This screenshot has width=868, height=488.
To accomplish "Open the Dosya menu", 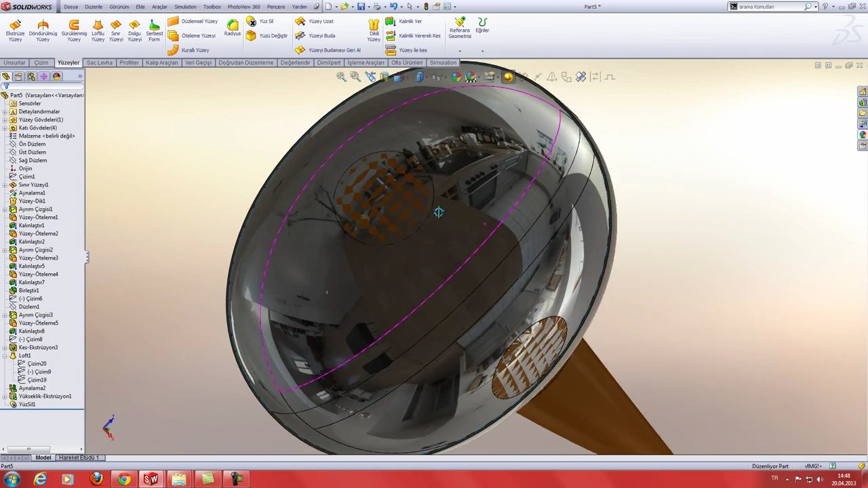I will (71, 7).
